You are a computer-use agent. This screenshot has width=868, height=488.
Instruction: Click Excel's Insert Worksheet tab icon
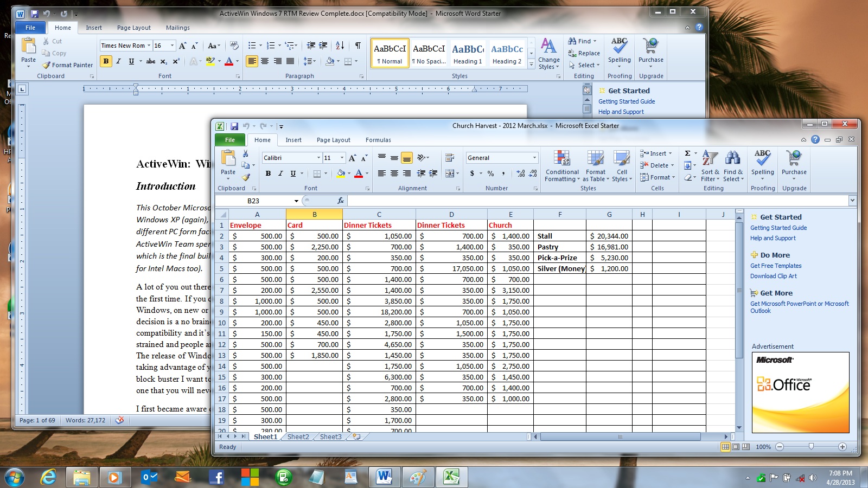356,436
